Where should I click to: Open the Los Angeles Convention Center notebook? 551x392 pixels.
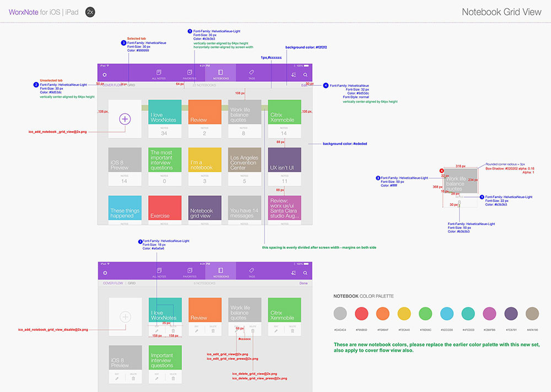[x=245, y=160]
